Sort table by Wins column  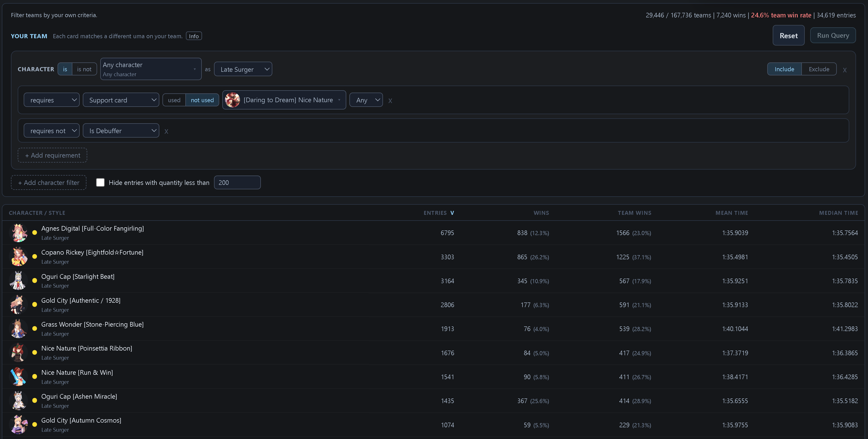pyautogui.click(x=541, y=213)
